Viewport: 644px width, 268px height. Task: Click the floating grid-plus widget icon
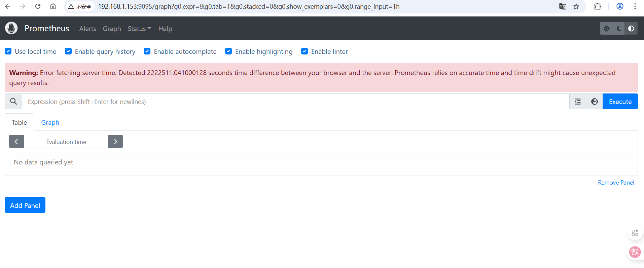coord(635,233)
